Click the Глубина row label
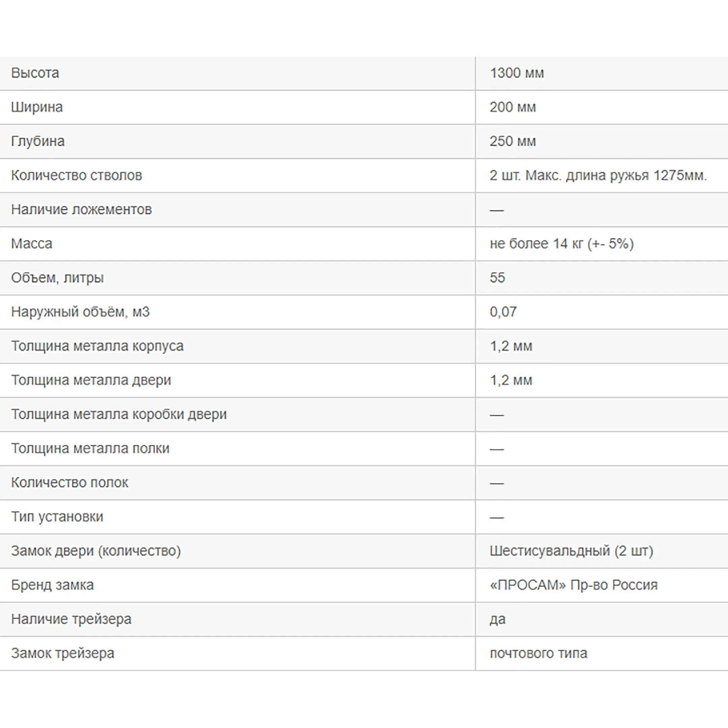The image size is (728, 728). pyautogui.click(x=38, y=141)
